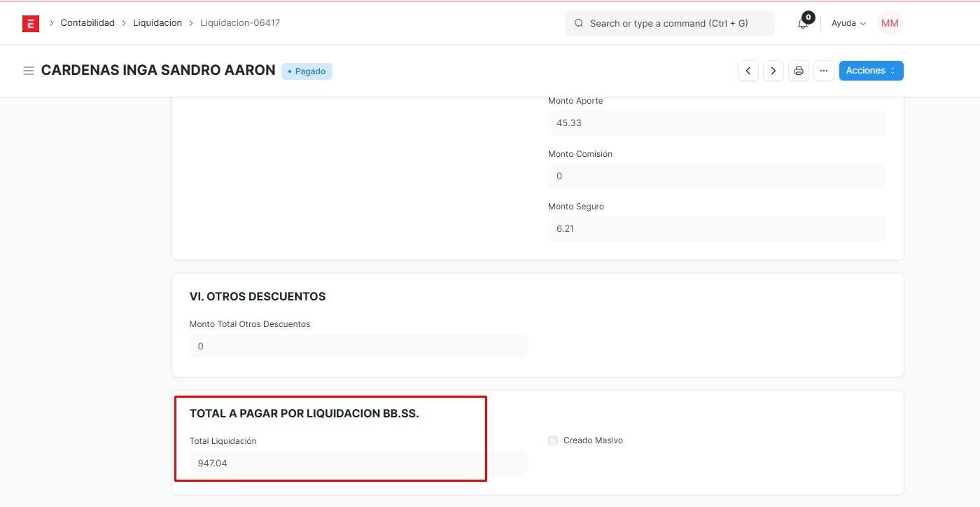Screen dimensions: 980x507
Task: Toggle the Creado Masivo checkbox
Action: point(553,440)
